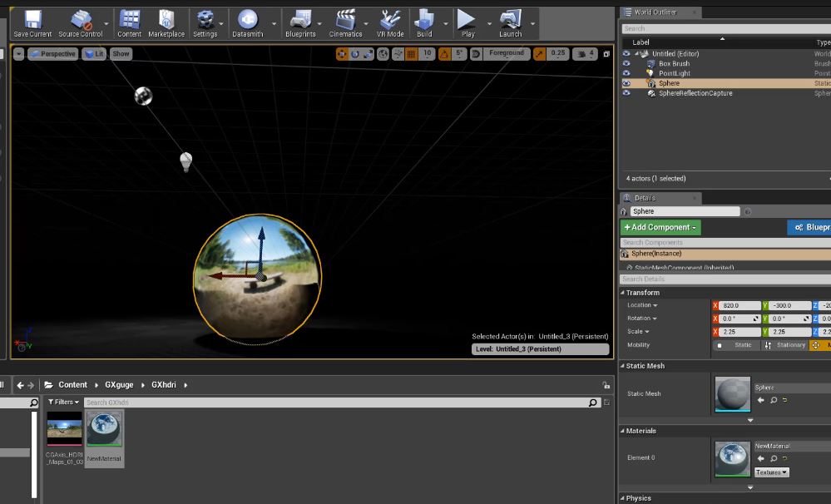Viewport: 831px width, 504px height.
Task: Browse to Sphere static mesh in Content Browser
Action: (774, 400)
